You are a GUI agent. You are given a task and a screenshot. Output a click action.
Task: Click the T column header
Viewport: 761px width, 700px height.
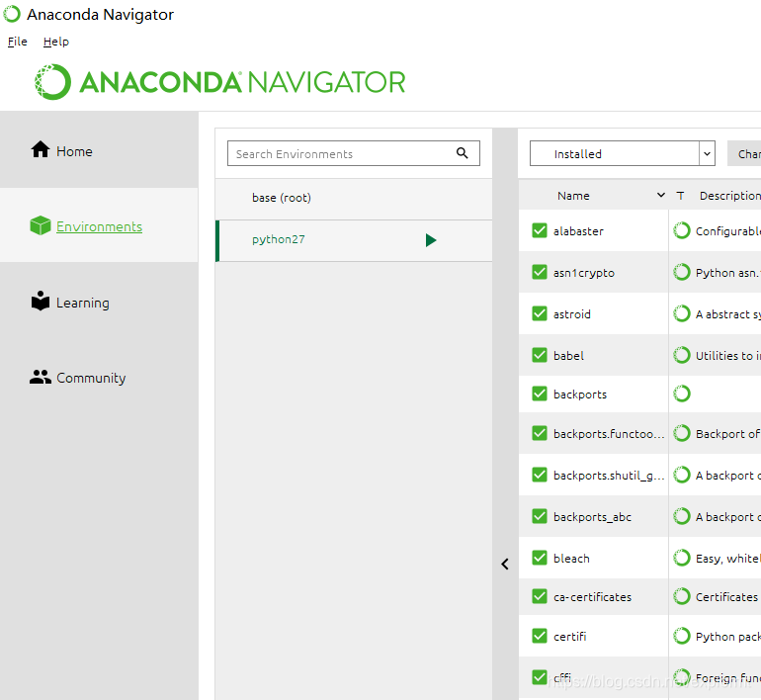[x=680, y=196]
